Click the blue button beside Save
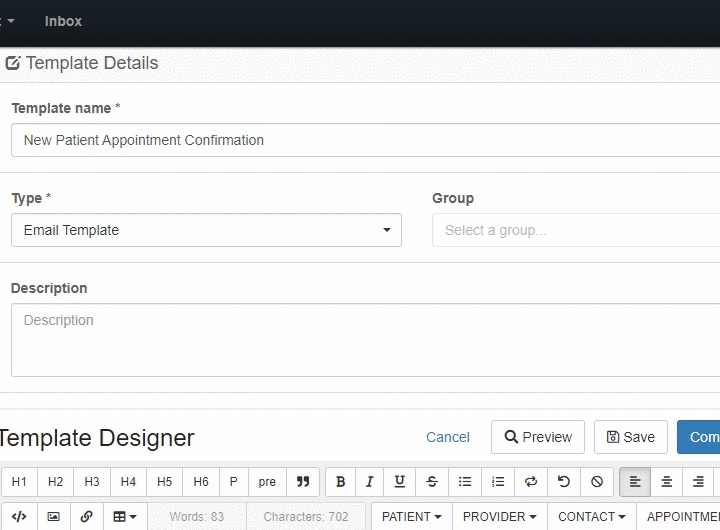This screenshot has height=530, width=720. click(698, 437)
